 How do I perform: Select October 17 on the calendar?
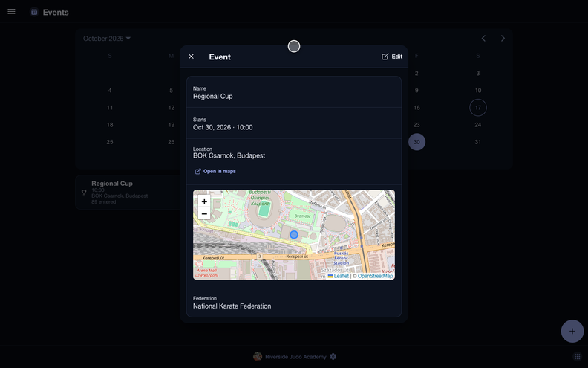(478, 107)
